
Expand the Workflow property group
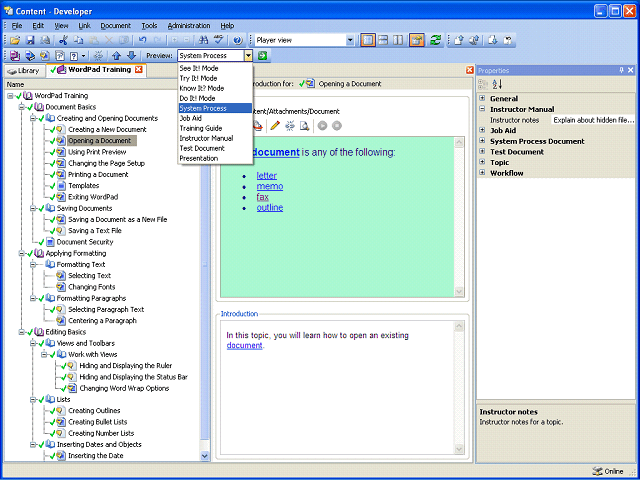pyautogui.click(x=482, y=173)
